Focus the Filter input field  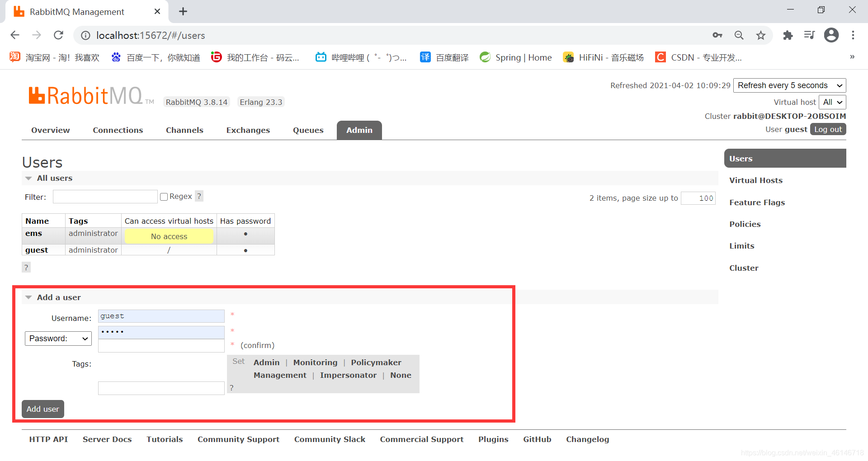click(105, 197)
